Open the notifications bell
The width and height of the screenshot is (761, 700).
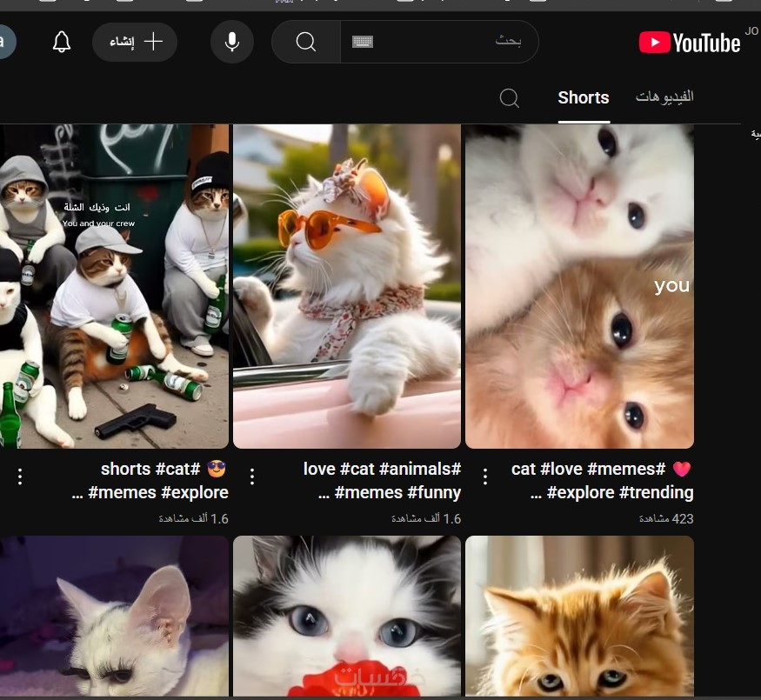tap(62, 42)
